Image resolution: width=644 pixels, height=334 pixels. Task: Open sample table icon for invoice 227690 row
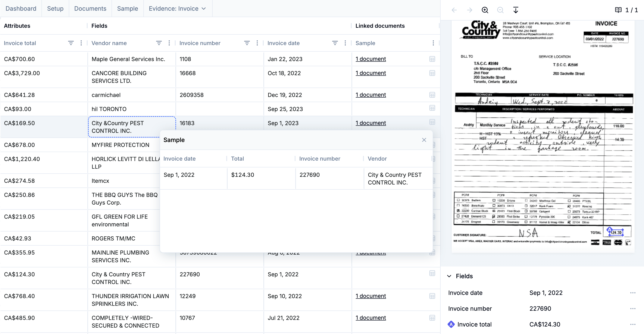432,273
